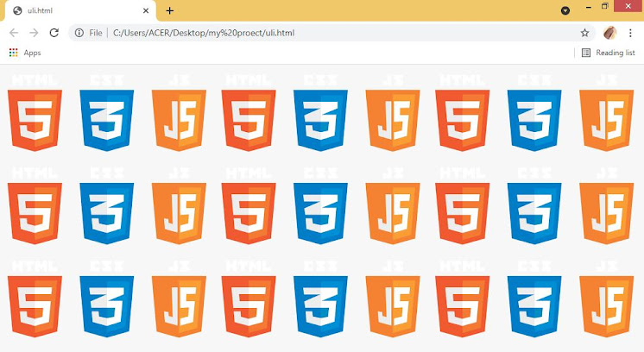Open a new tab with plus button
The width and height of the screenshot is (644, 352).
pyautogui.click(x=169, y=10)
